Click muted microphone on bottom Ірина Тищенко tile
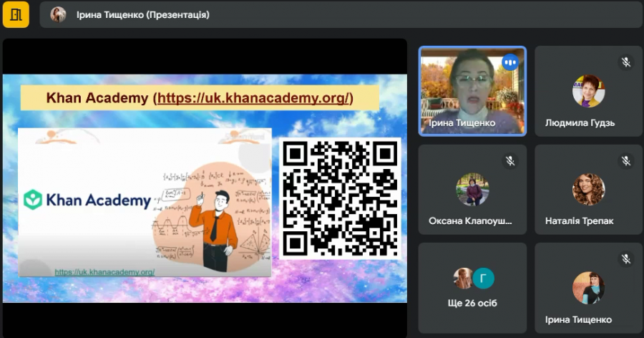The height and width of the screenshot is (338, 644). click(x=626, y=259)
